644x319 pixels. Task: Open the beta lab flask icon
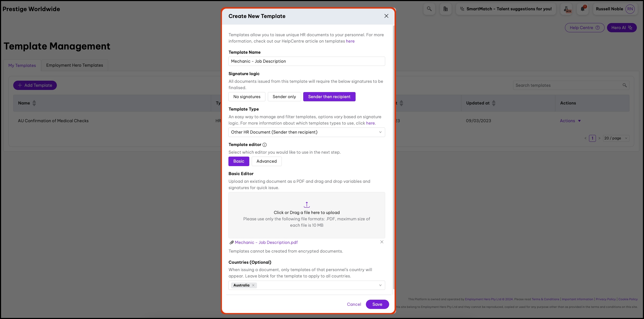click(566, 9)
